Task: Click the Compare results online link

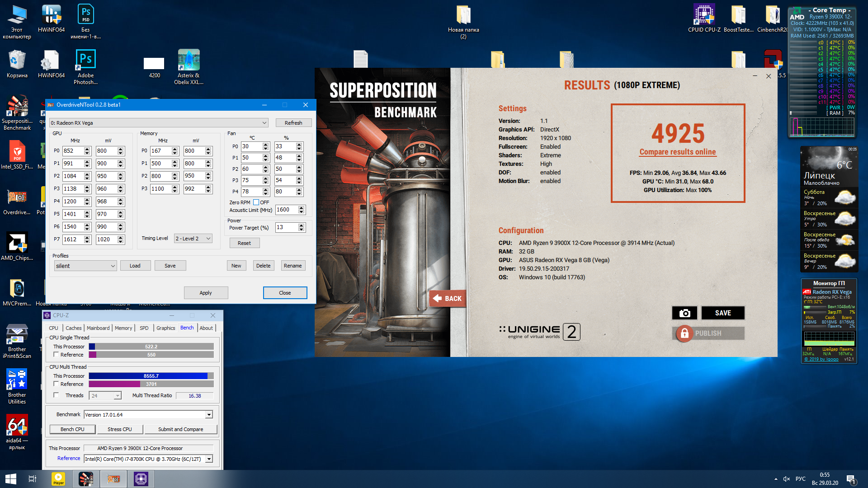Action: tap(677, 152)
